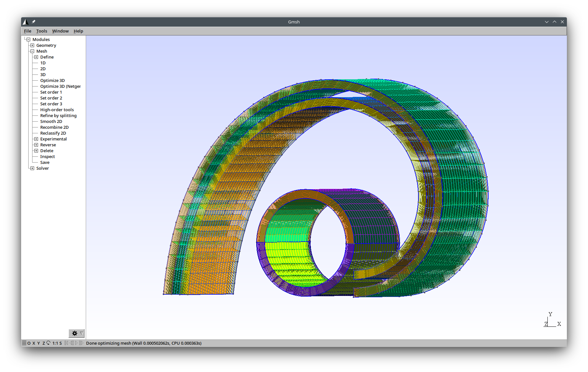Click the Geometry module label
The image size is (588, 372).
(x=46, y=46)
